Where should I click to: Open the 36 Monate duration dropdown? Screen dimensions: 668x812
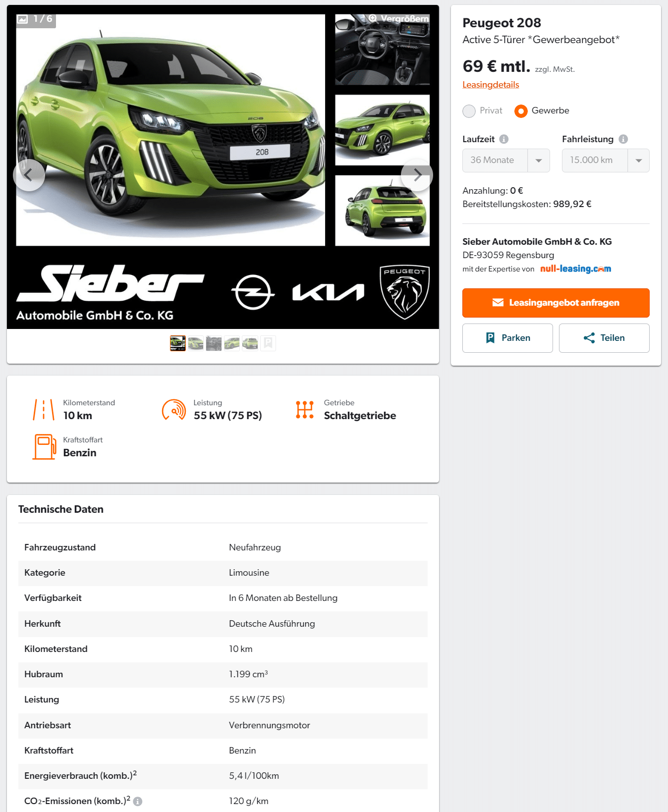pos(506,161)
